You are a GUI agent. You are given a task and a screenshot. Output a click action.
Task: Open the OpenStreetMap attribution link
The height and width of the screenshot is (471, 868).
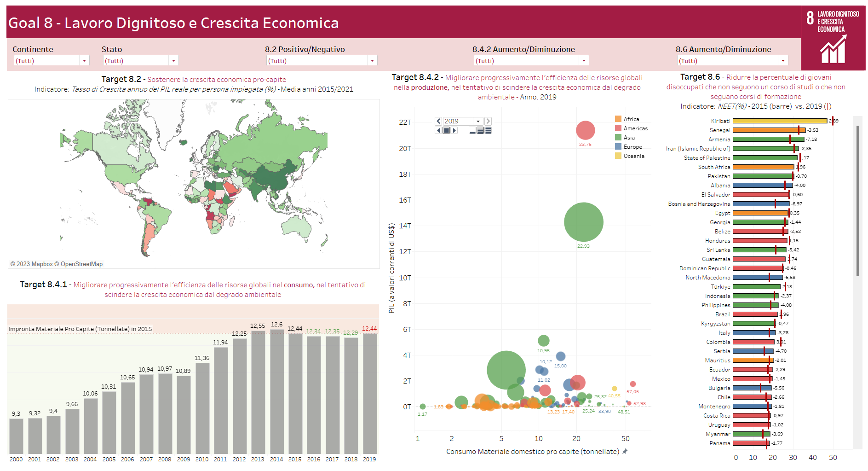tap(81, 264)
